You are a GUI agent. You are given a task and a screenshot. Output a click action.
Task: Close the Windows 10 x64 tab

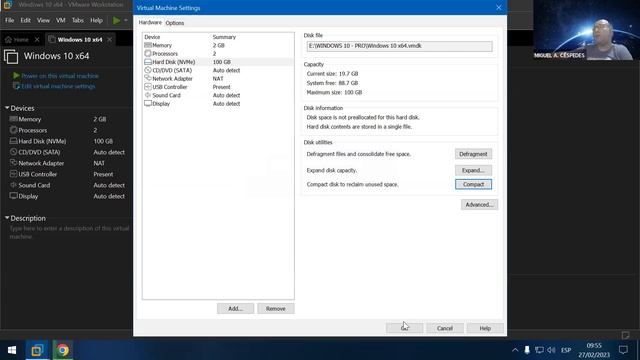tap(109, 40)
